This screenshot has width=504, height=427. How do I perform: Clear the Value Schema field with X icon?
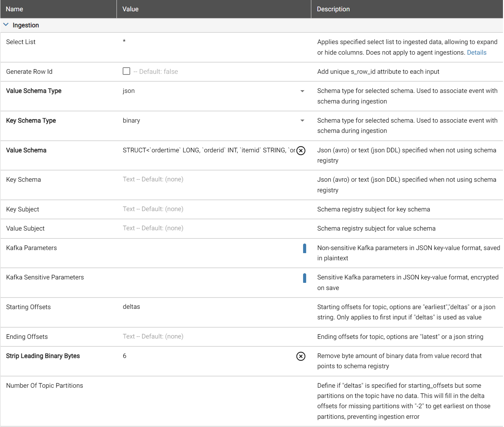tap(301, 151)
